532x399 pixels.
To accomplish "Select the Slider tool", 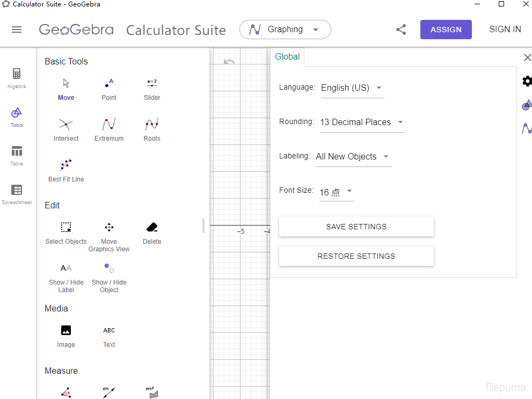I will click(152, 89).
